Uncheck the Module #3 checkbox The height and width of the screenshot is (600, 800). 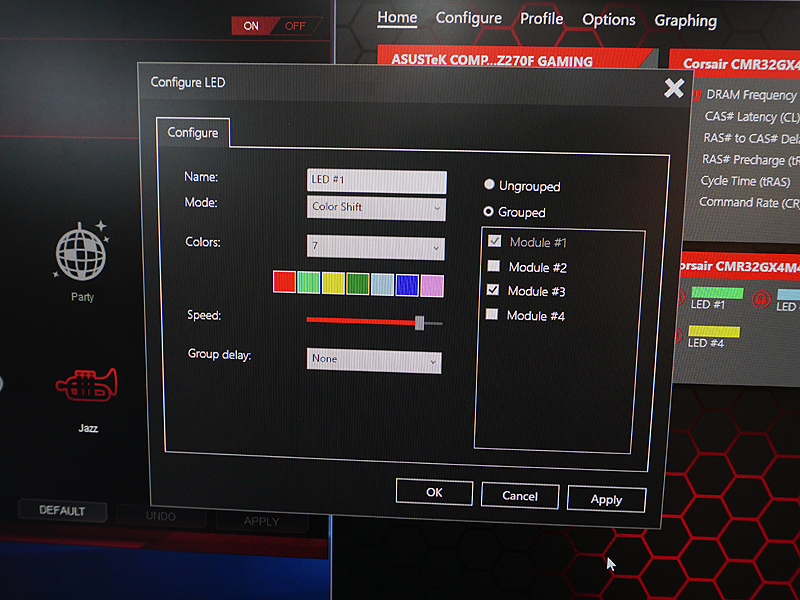(492, 290)
